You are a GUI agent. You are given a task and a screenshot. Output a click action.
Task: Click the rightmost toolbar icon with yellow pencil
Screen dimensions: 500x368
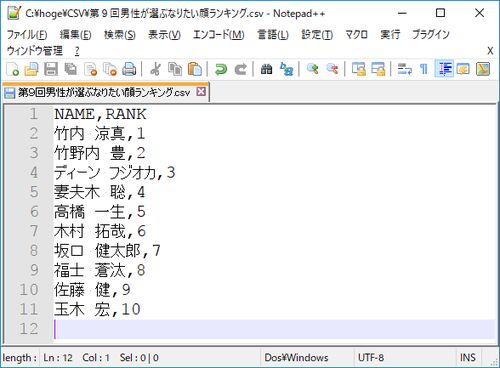[x=483, y=69]
